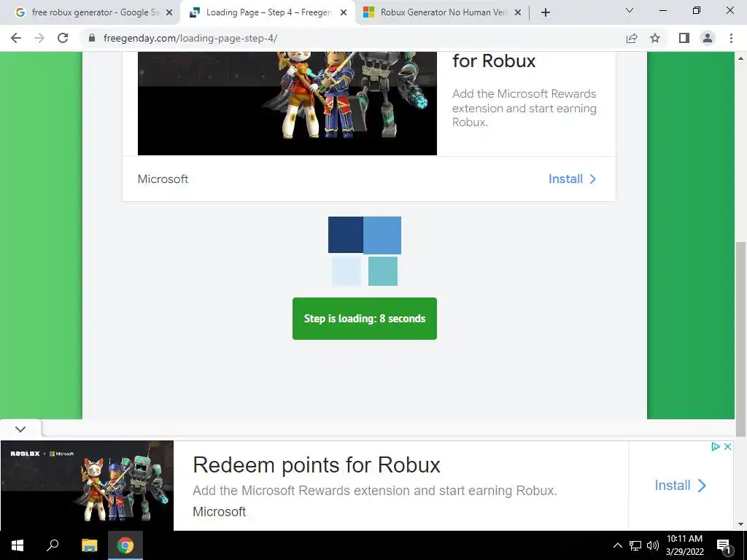This screenshot has height=560, width=747.
Task: Open the tab search dropdown arrow
Action: 630,10
